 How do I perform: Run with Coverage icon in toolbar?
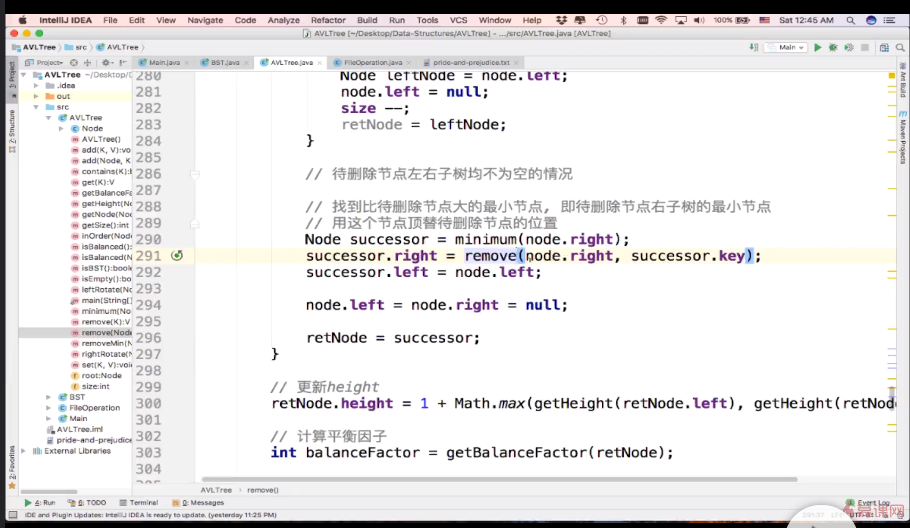(849, 48)
